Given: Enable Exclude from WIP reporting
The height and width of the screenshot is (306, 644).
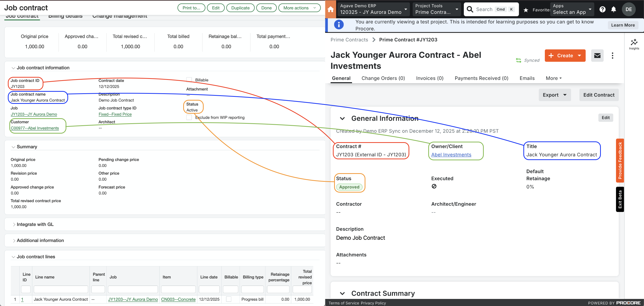Looking at the screenshot, I should [189, 117].
